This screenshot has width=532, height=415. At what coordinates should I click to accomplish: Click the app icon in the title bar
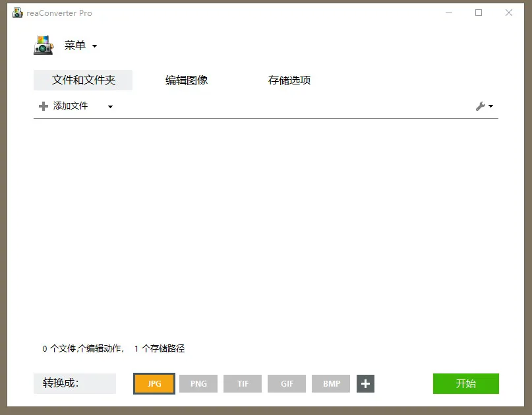tap(18, 12)
